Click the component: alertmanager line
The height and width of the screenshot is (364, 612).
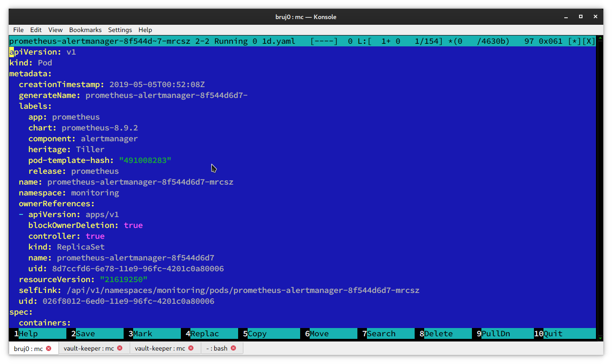83,139
